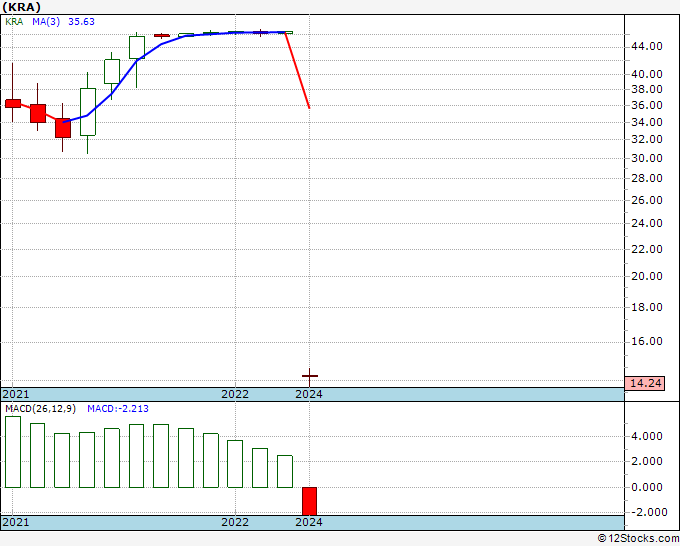The height and width of the screenshot is (546, 680).
Task: Click the 2024 cross candlestick near 14.24
Action: (x=310, y=376)
